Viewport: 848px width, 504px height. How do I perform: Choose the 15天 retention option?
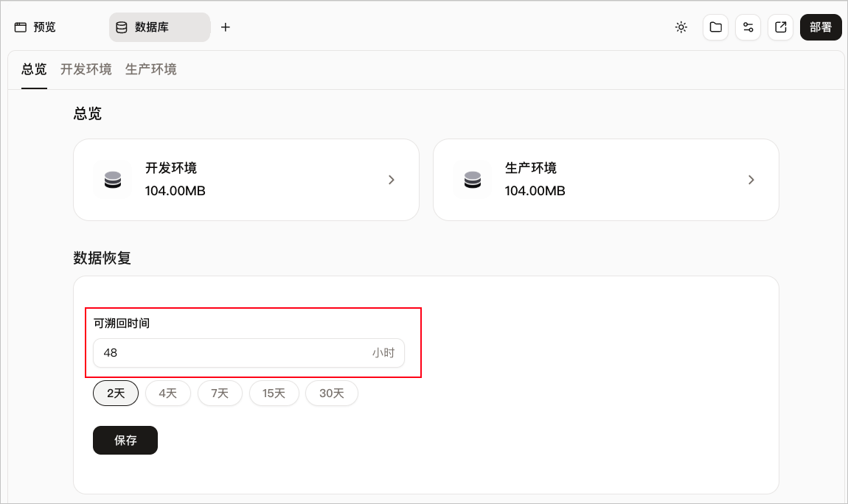click(274, 393)
